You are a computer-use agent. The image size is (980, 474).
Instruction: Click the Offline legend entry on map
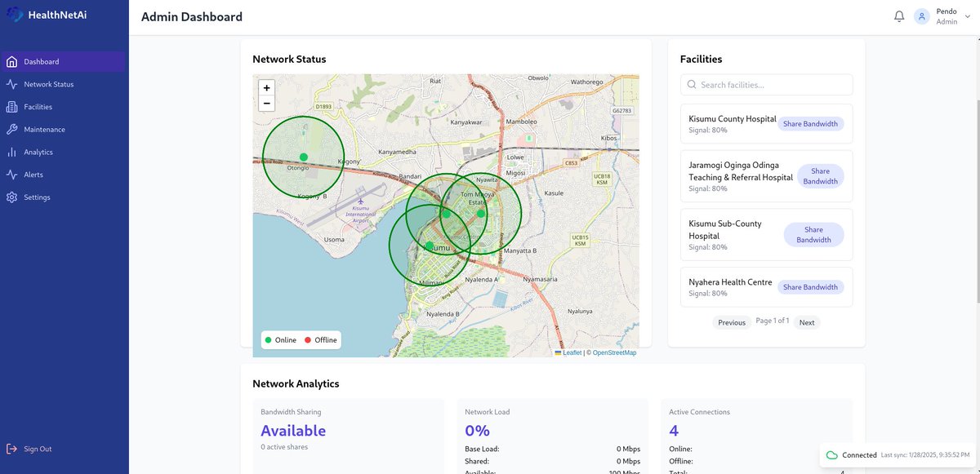click(x=321, y=340)
